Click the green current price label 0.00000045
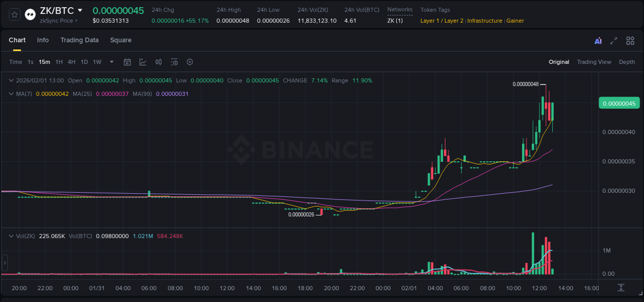The width and height of the screenshot is (644, 302). click(x=619, y=103)
